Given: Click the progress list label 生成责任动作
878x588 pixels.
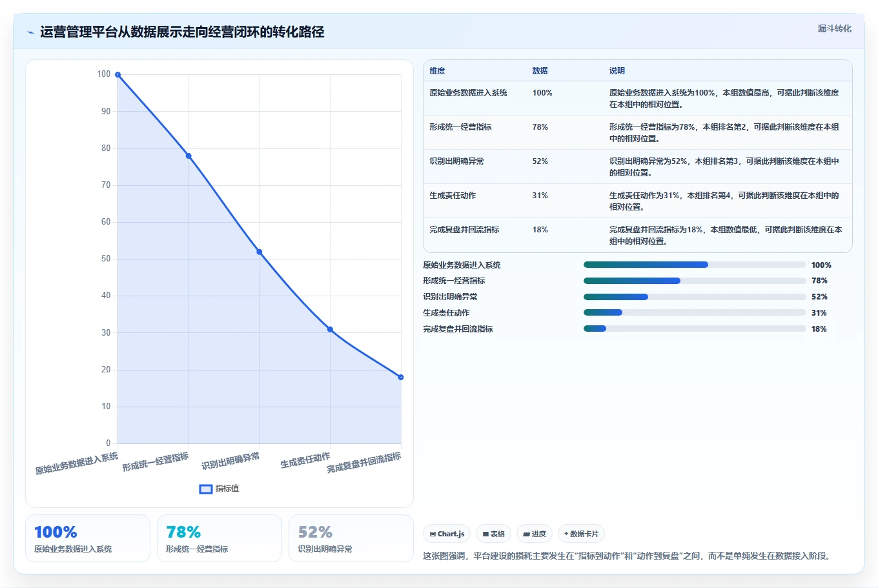Looking at the screenshot, I should click(446, 313).
